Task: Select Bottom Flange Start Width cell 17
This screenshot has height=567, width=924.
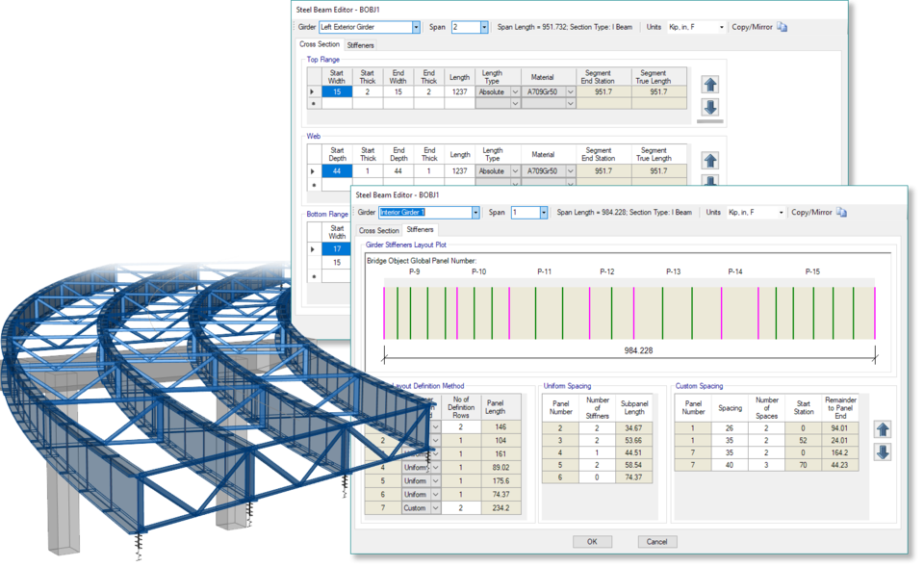Action: click(x=337, y=249)
